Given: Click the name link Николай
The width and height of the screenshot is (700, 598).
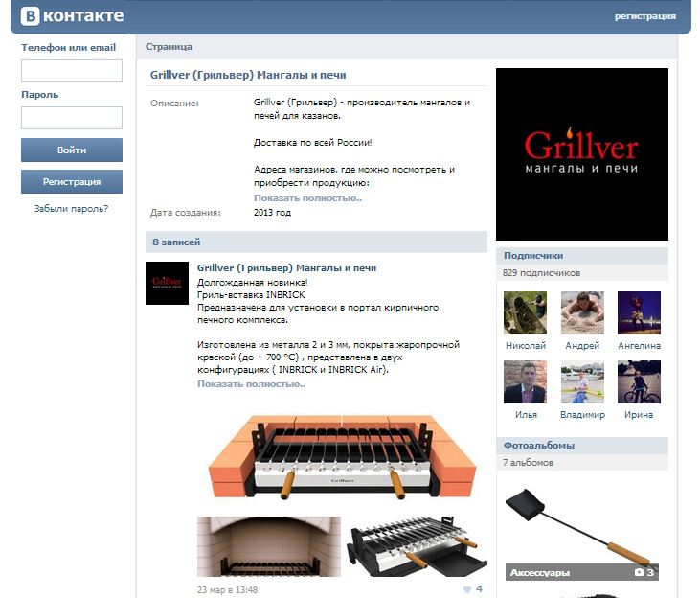Looking at the screenshot, I should (526, 346).
